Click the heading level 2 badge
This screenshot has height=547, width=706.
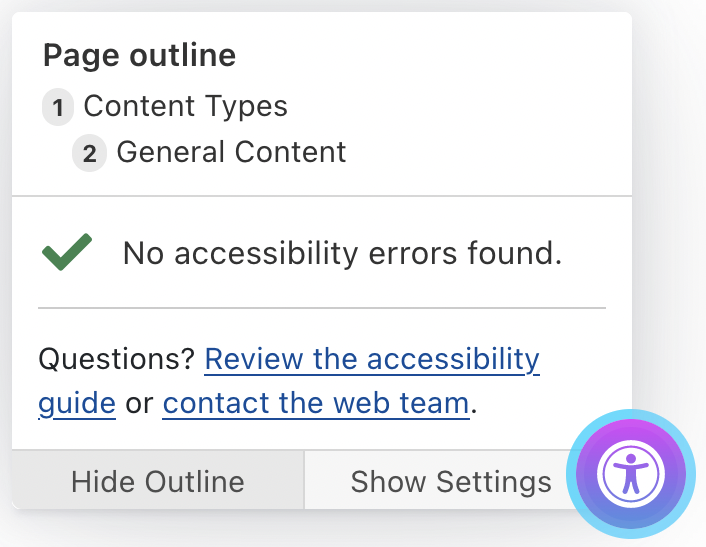tap(89, 154)
